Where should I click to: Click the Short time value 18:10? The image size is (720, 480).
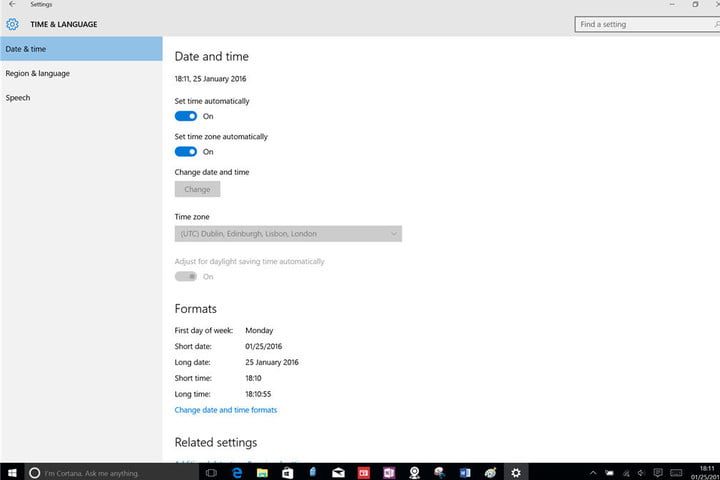point(253,378)
